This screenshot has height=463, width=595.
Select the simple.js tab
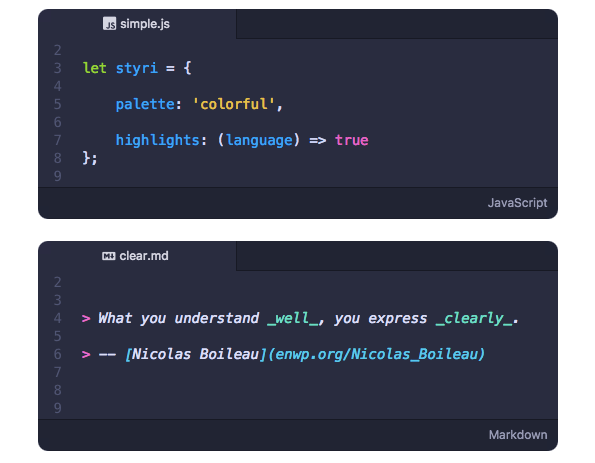[x=137, y=24]
